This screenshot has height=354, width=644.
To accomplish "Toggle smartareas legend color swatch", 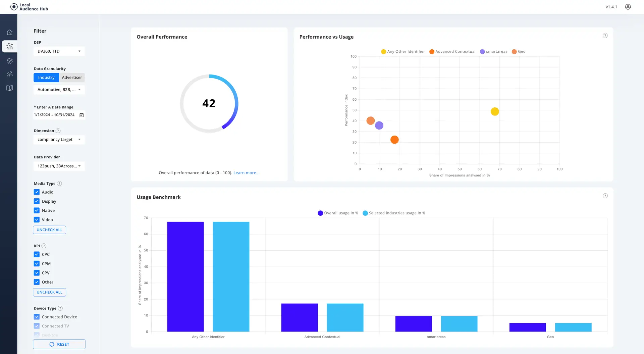I will [x=482, y=52].
